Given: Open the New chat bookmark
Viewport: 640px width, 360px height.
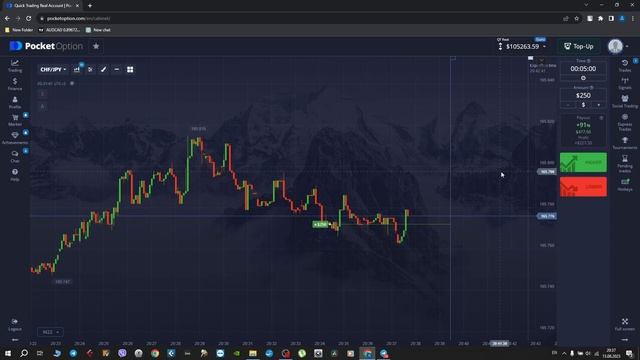Looking at the screenshot, I should (98, 30).
